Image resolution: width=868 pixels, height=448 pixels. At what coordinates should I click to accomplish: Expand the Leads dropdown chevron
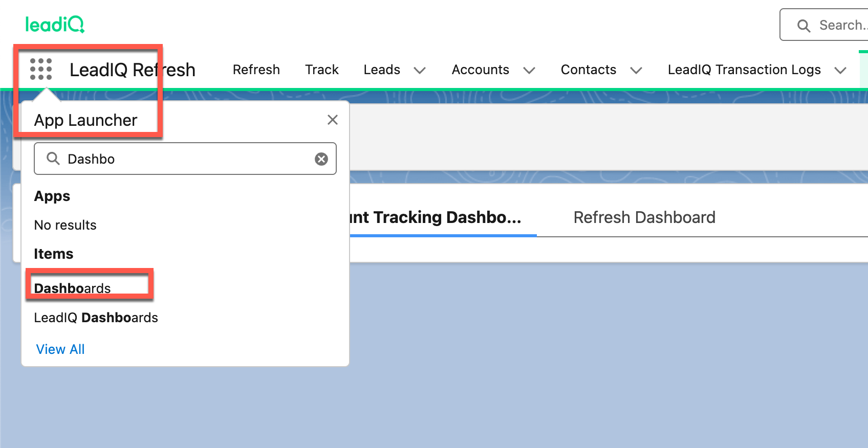click(420, 70)
